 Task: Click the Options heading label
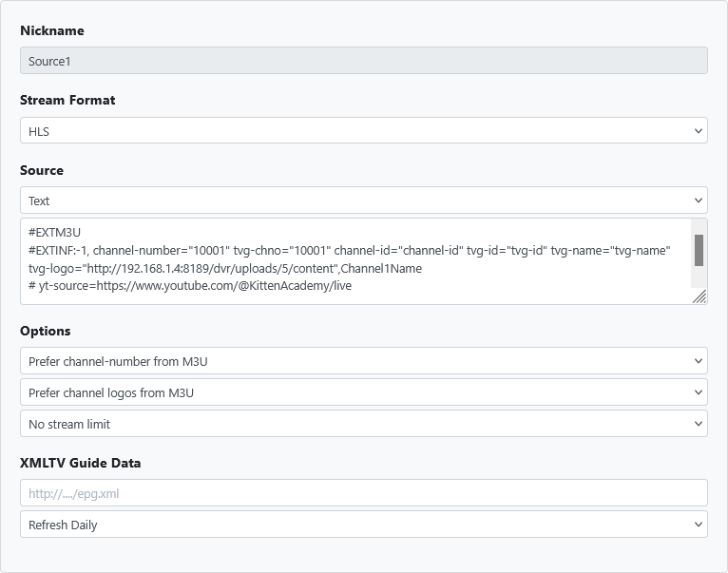pos(46,331)
